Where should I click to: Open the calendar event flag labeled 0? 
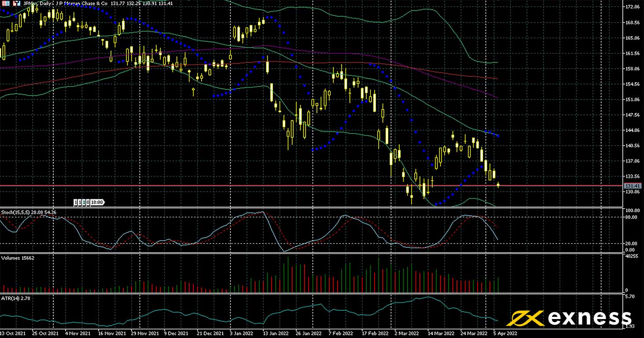pos(88,202)
